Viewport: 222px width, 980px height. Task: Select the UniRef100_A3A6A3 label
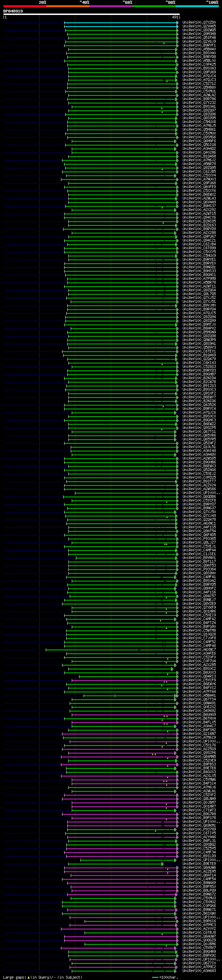[199, 971]
